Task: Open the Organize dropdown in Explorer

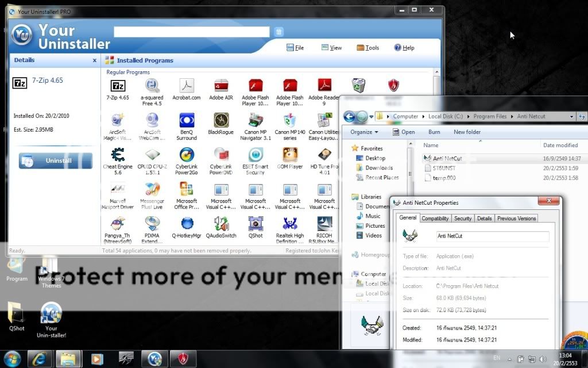Action: coord(364,132)
